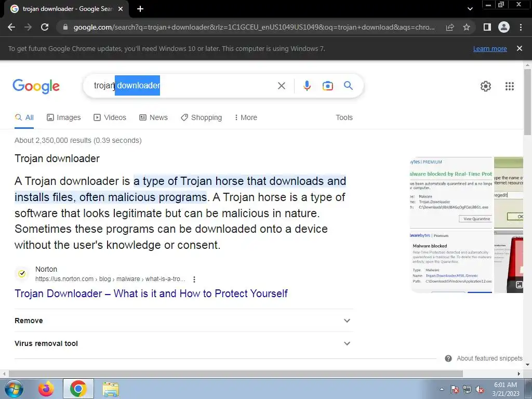
Task: Expand the Remove section
Action: [183, 321]
